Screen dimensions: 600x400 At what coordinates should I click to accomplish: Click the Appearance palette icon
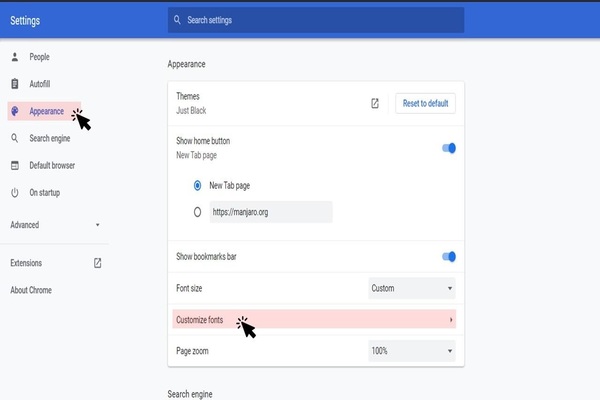(14, 111)
